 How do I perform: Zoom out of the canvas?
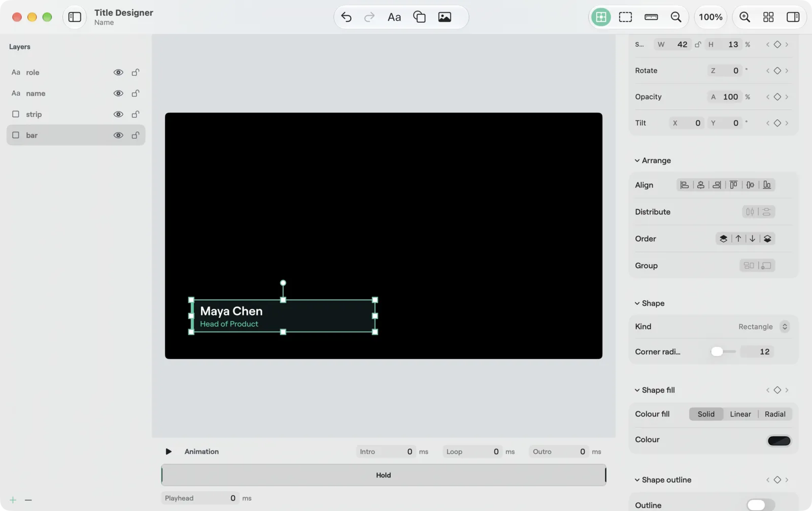tap(676, 17)
